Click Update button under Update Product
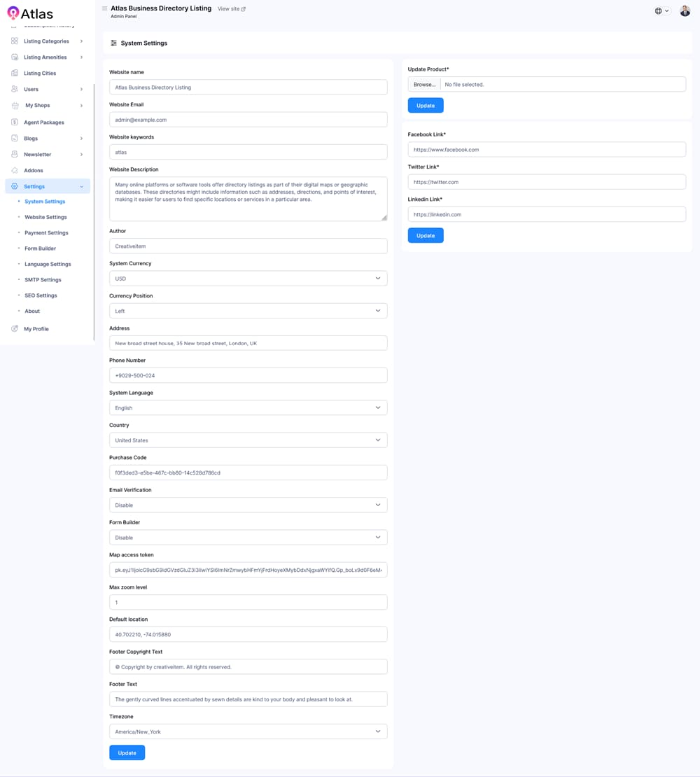700x777 pixels. [426, 106]
